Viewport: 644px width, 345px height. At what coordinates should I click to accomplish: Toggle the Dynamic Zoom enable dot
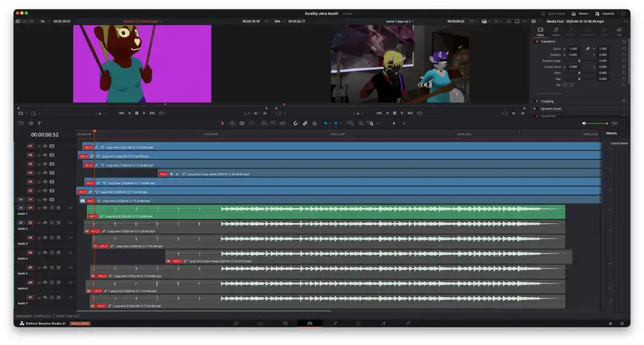(x=537, y=109)
